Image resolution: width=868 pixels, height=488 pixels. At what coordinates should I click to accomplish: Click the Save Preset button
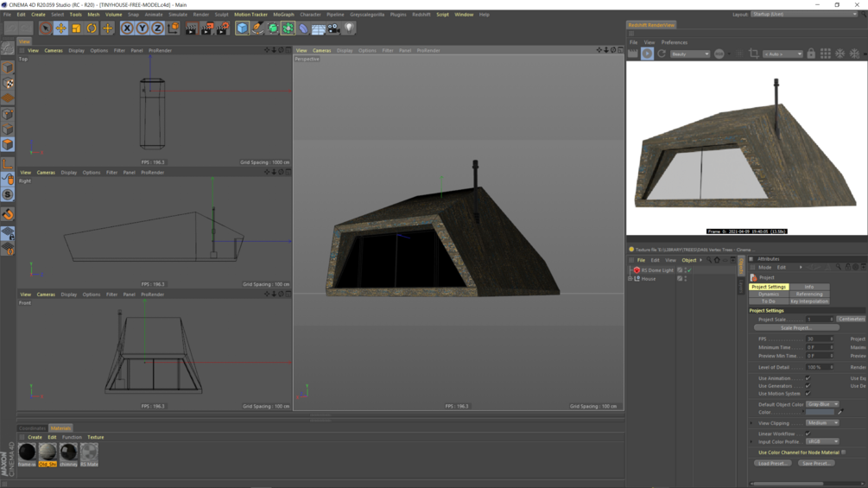816,464
